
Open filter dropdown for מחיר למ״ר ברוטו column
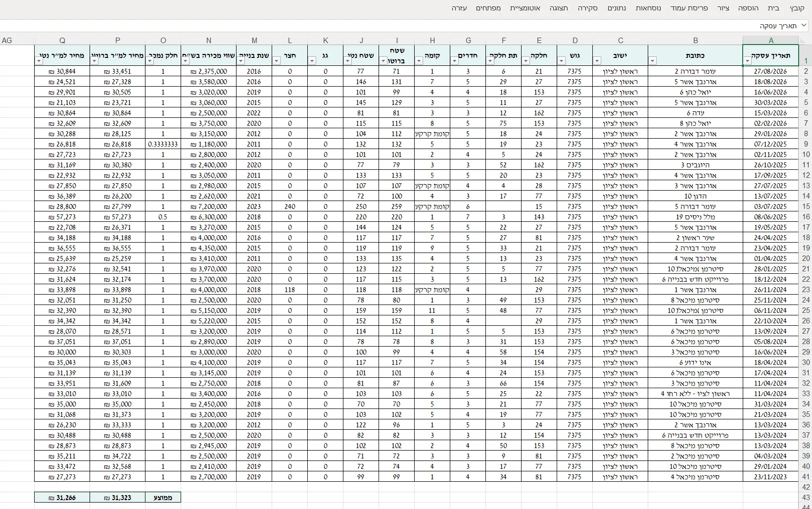pyautogui.click(x=95, y=61)
